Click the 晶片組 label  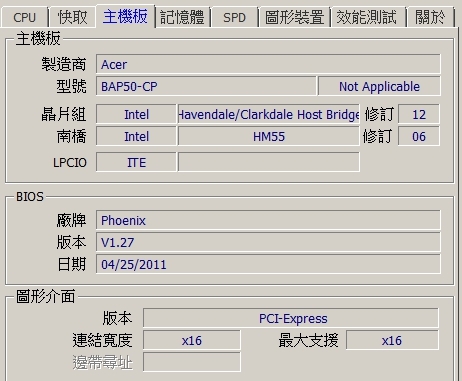click(64, 114)
